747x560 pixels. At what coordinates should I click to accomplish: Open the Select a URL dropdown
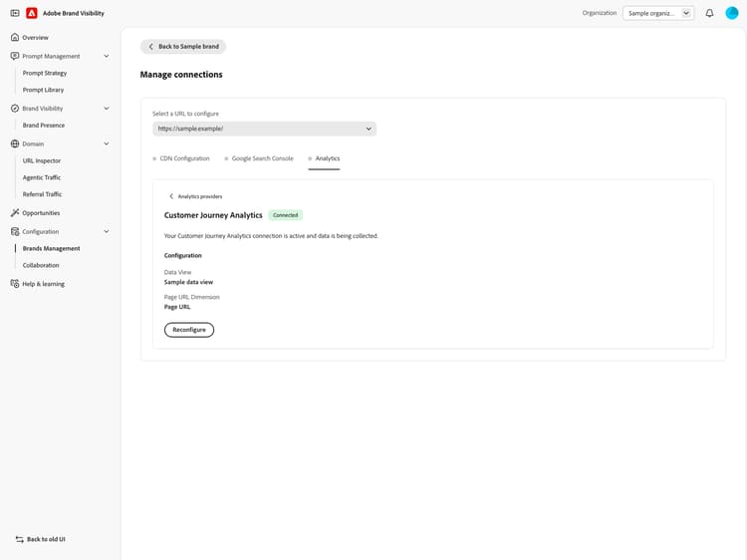pyautogui.click(x=264, y=129)
